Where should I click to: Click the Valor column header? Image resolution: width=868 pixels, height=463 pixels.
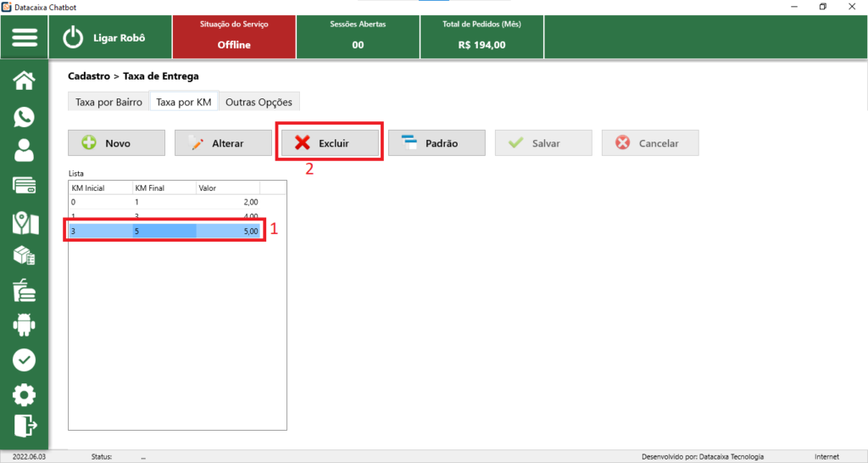(x=227, y=187)
